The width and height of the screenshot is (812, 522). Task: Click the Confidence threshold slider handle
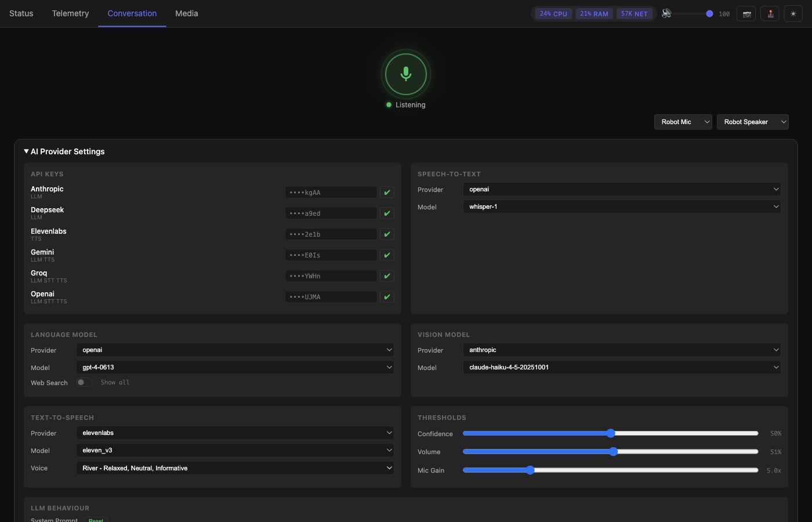[x=611, y=433]
